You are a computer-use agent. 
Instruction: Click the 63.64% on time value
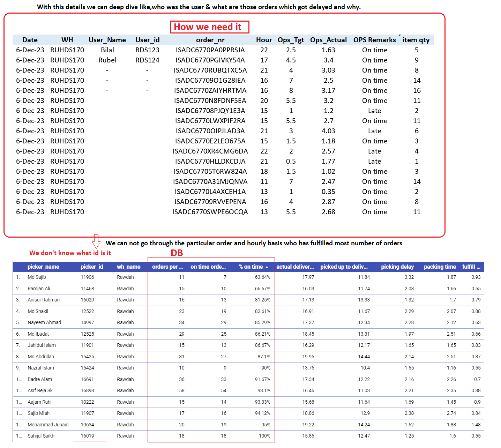point(263,277)
